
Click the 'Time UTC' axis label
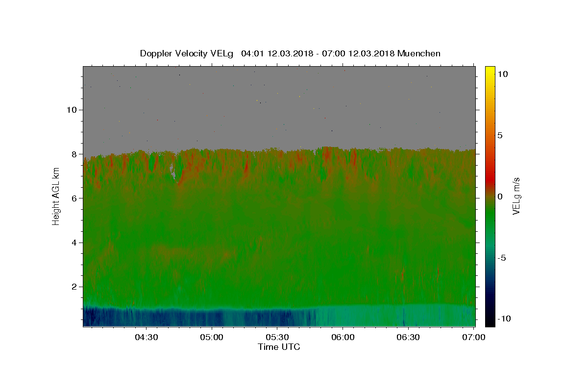click(279, 347)
